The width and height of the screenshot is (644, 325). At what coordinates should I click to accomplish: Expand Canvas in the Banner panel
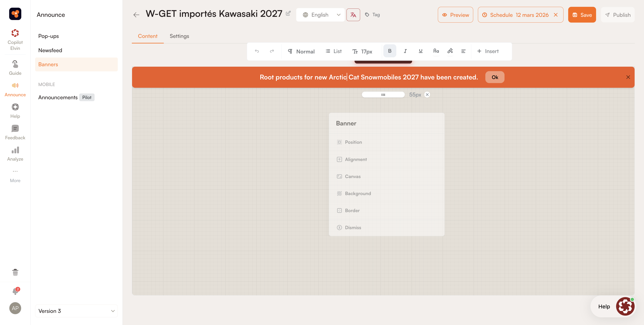click(x=387, y=176)
